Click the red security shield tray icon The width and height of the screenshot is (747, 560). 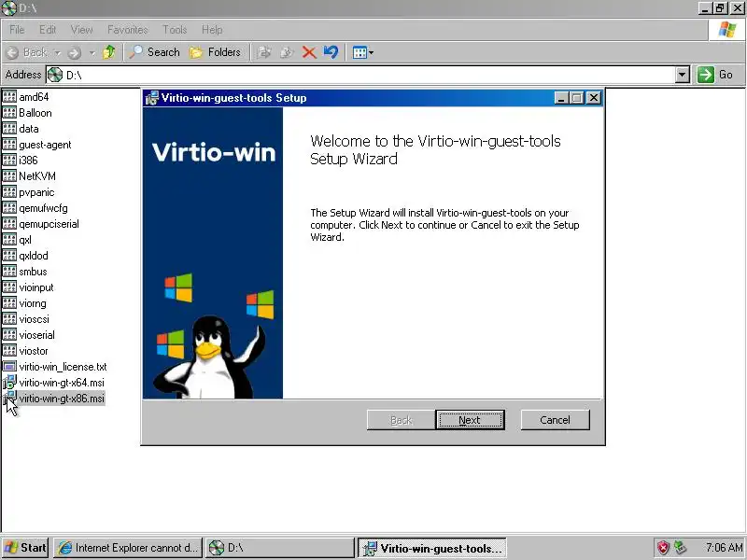(663, 548)
